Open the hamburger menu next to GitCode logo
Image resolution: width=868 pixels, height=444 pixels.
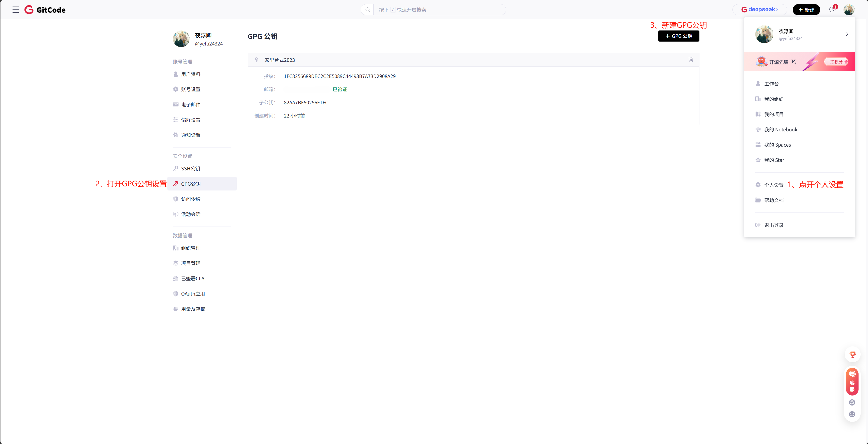tap(15, 10)
